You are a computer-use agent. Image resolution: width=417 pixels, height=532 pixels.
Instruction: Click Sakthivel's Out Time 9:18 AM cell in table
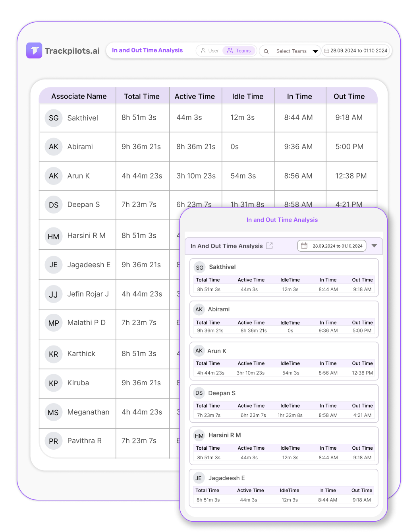point(349,117)
